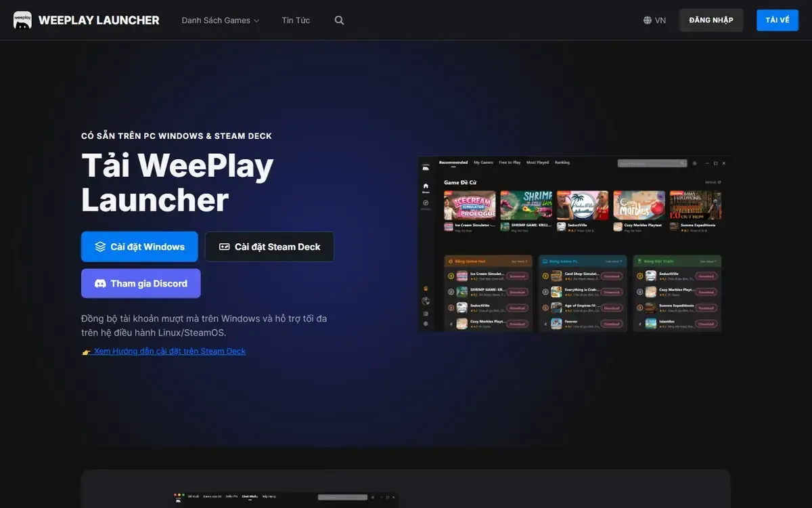The image size is (812, 508).
Task: Open Shrimp Game banner thumbnail
Action: 526,205
